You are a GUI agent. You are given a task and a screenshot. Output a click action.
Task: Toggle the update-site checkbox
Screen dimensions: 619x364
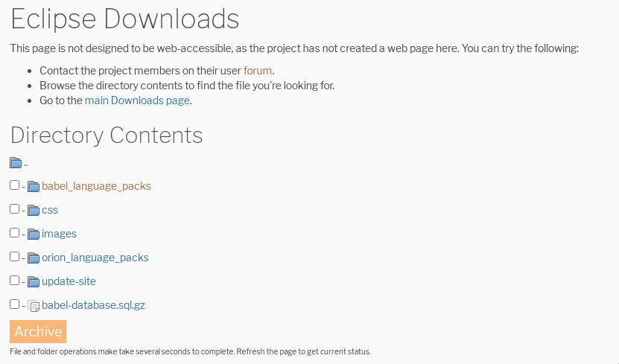coord(15,280)
